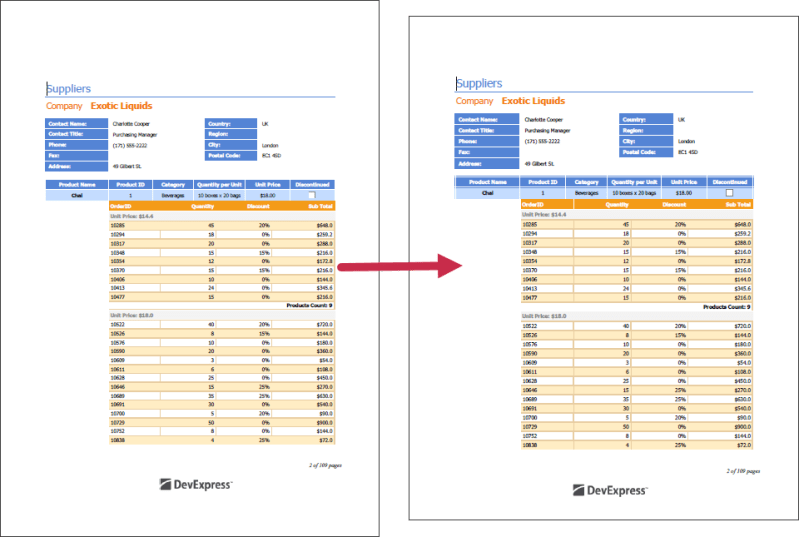Click the Address label on the right page
This screenshot has width=799, height=537.
click(x=486, y=164)
